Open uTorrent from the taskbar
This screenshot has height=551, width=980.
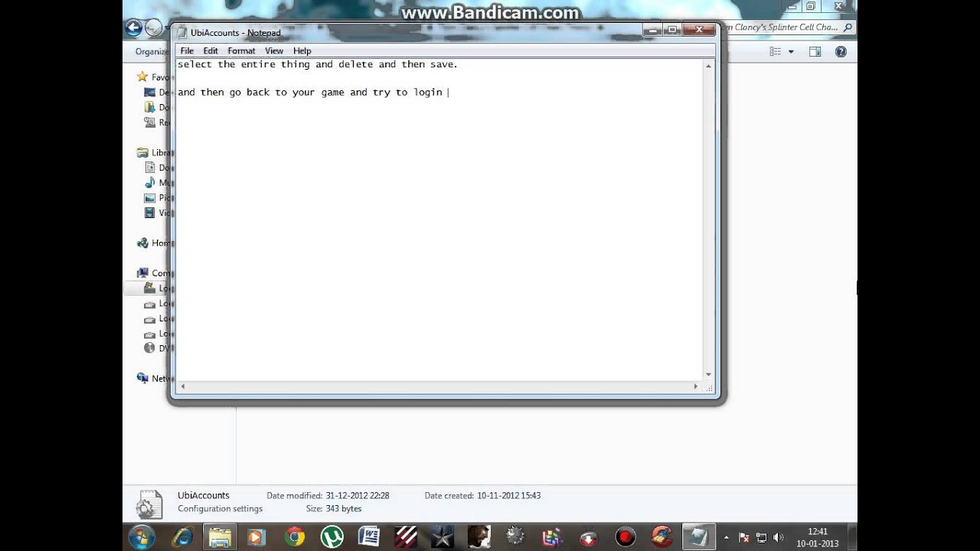332,536
